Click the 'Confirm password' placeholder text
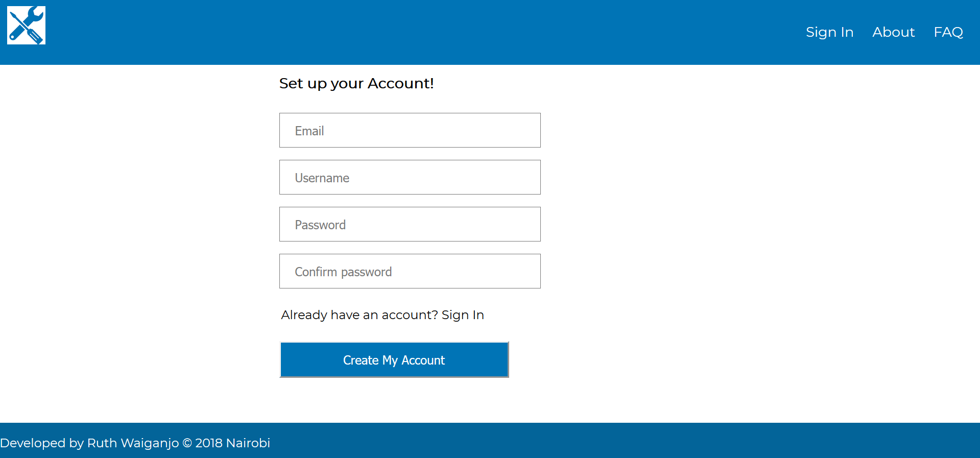The width and height of the screenshot is (980, 458). (343, 272)
